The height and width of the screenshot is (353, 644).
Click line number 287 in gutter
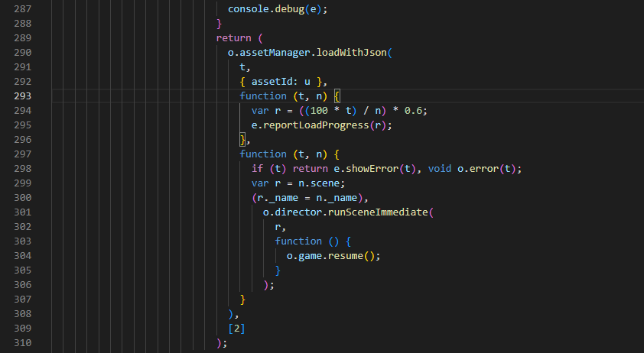23,8
